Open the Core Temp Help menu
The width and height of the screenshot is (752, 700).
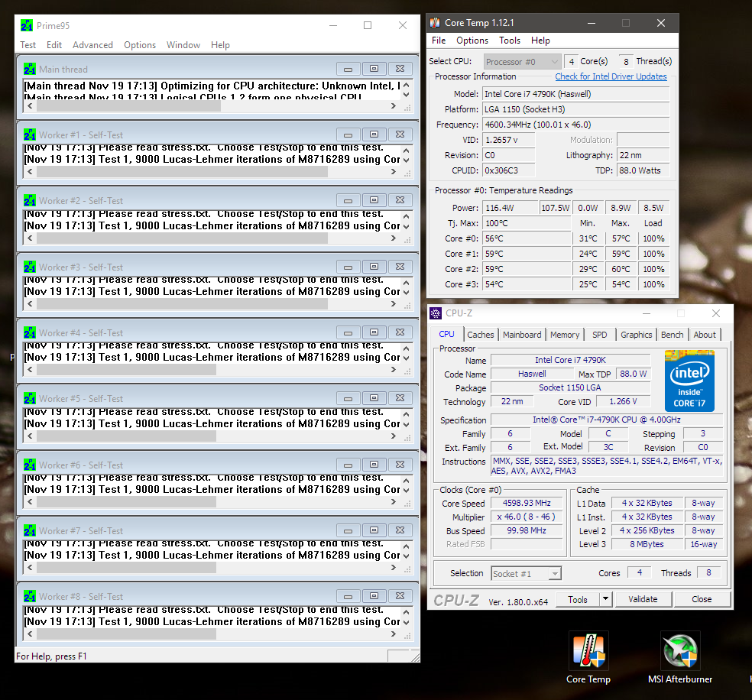tap(540, 41)
